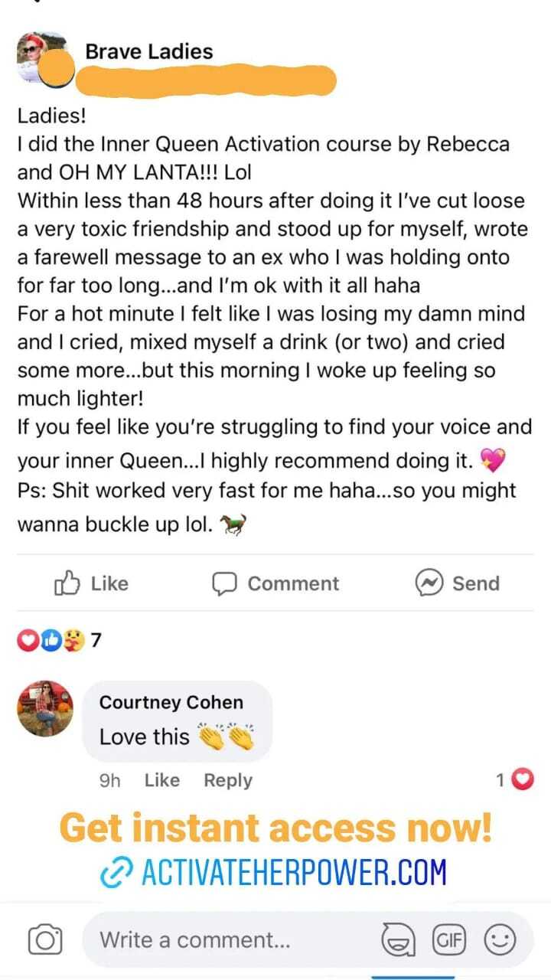Image resolution: width=551 pixels, height=980 pixels.
Task: Open the ACTIVATEHERPOWER.COM link
Action: pos(292,872)
